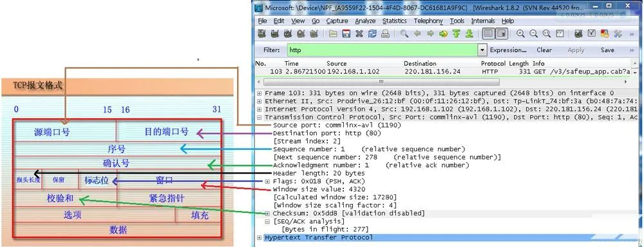The image size is (644, 247).
Task: Expand the Frame 103 tree node
Action: coord(259,93)
